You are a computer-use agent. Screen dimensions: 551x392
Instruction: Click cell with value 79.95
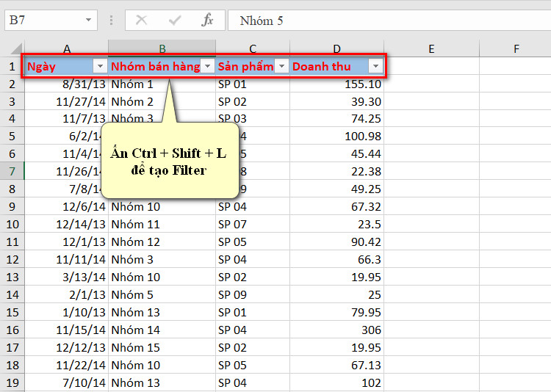coord(336,312)
